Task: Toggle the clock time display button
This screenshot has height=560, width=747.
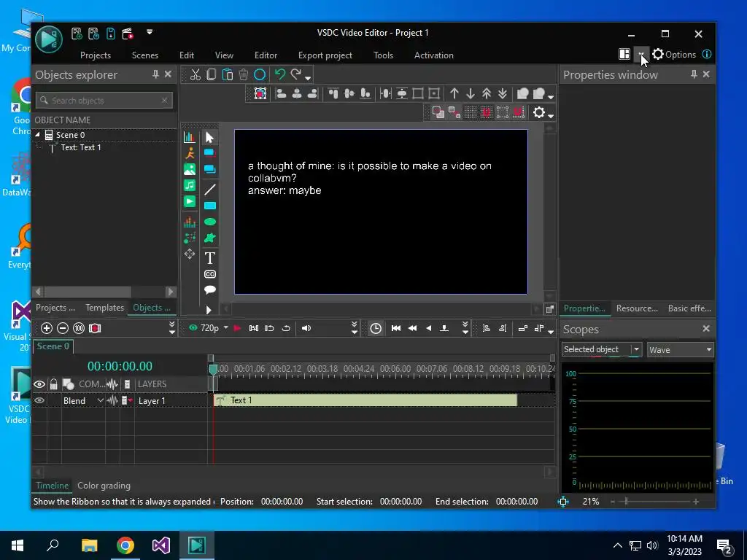Action: 376,328
